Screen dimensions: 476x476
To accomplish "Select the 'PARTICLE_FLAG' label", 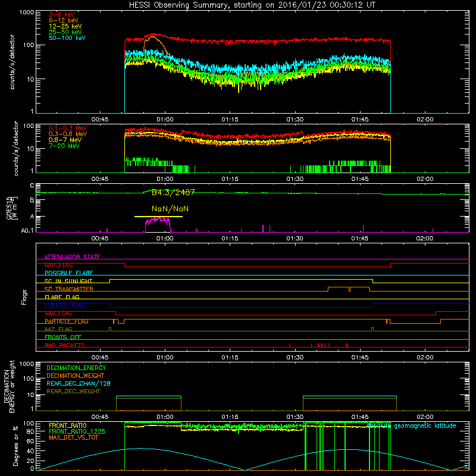I will click(67, 321).
